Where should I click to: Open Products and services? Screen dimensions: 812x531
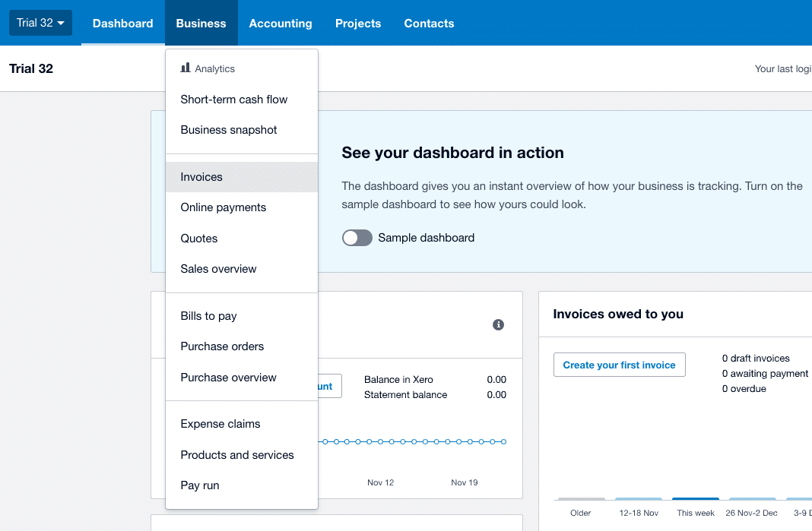[241, 455]
